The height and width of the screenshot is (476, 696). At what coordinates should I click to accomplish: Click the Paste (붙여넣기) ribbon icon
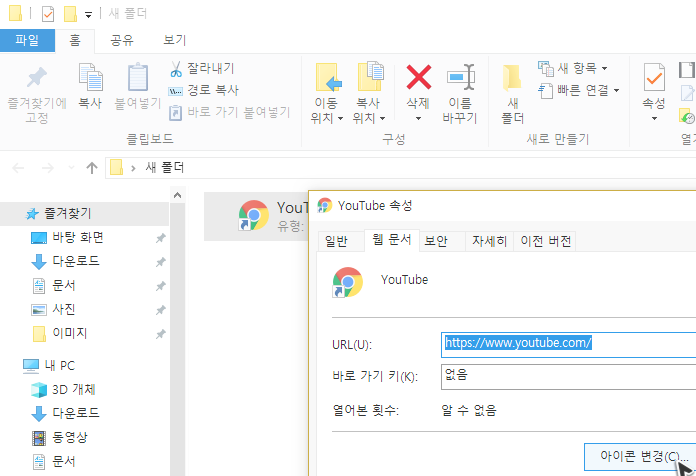pos(138,77)
